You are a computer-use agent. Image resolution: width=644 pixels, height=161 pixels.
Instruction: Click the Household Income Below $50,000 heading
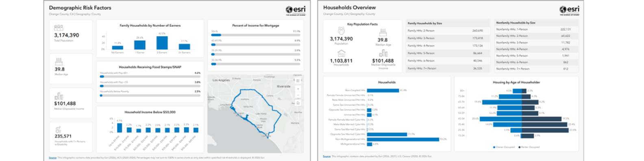coord(150,112)
